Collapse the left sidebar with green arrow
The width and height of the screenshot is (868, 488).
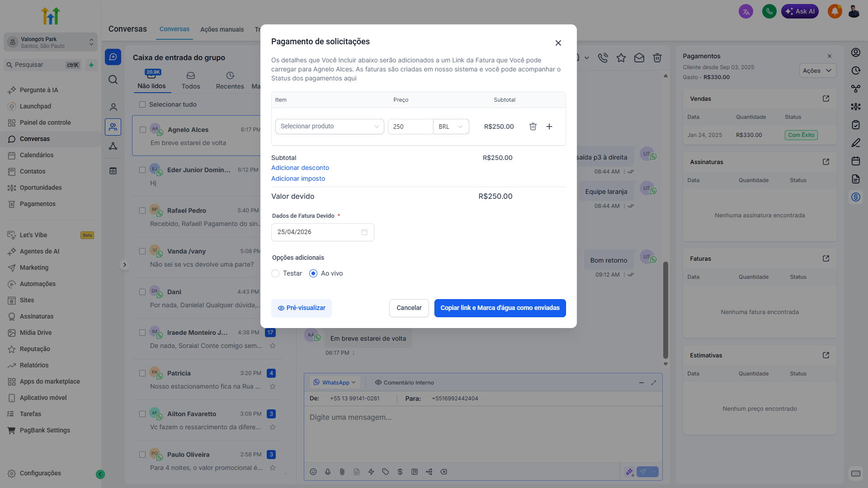point(100,474)
